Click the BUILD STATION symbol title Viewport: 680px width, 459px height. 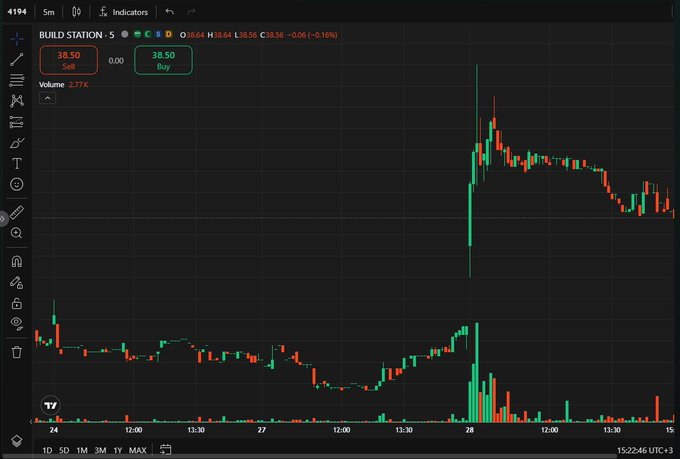click(x=77, y=35)
